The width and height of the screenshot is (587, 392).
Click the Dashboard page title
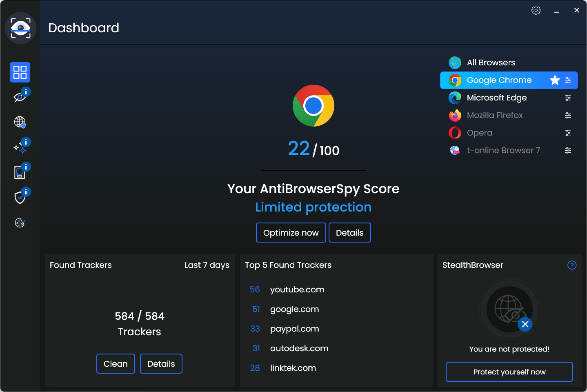click(84, 28)
